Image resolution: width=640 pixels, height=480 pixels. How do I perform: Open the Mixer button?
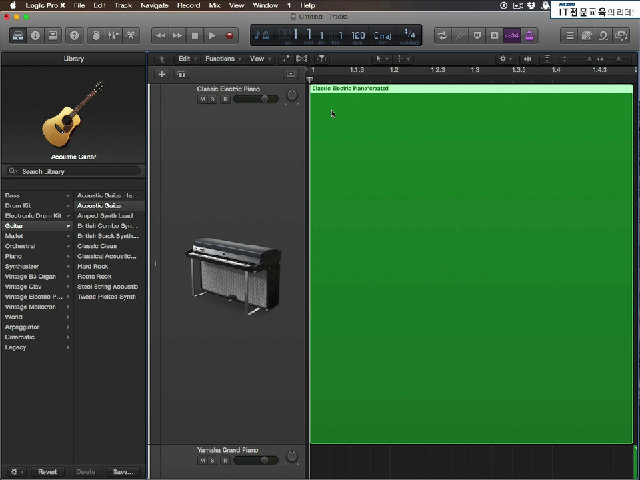[x=113, y=36]
